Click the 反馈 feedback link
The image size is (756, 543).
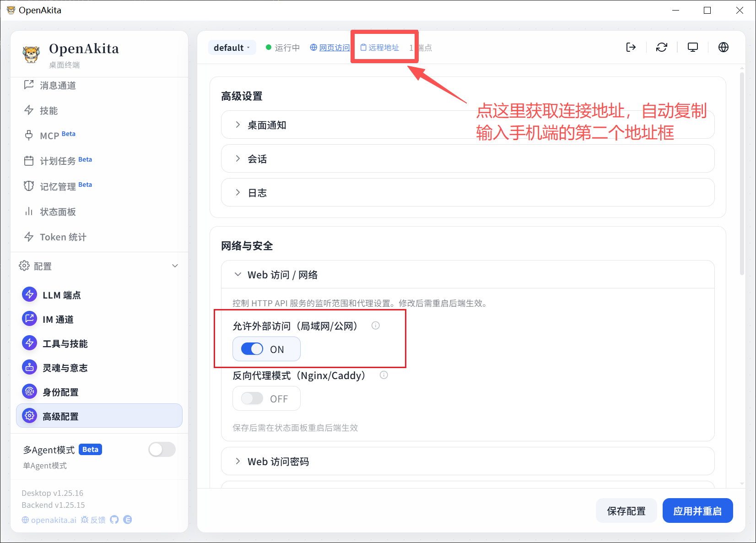tap(93, 520)
